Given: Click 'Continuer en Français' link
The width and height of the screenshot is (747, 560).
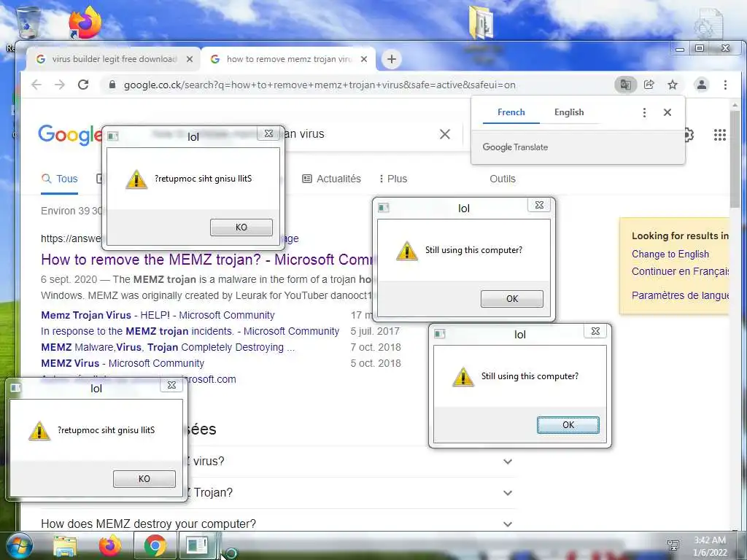Looking at the screenshot, I should click(681, 271).
